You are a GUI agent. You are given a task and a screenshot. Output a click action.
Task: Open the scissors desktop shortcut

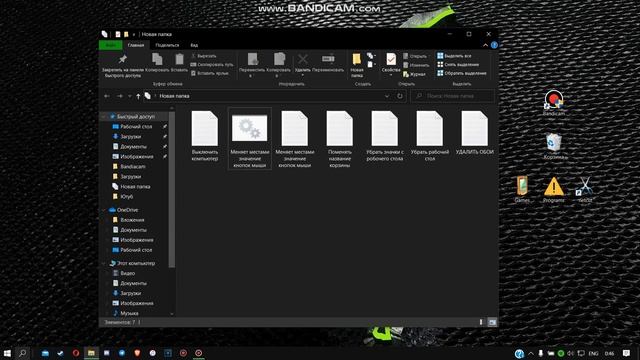(585, 189)
